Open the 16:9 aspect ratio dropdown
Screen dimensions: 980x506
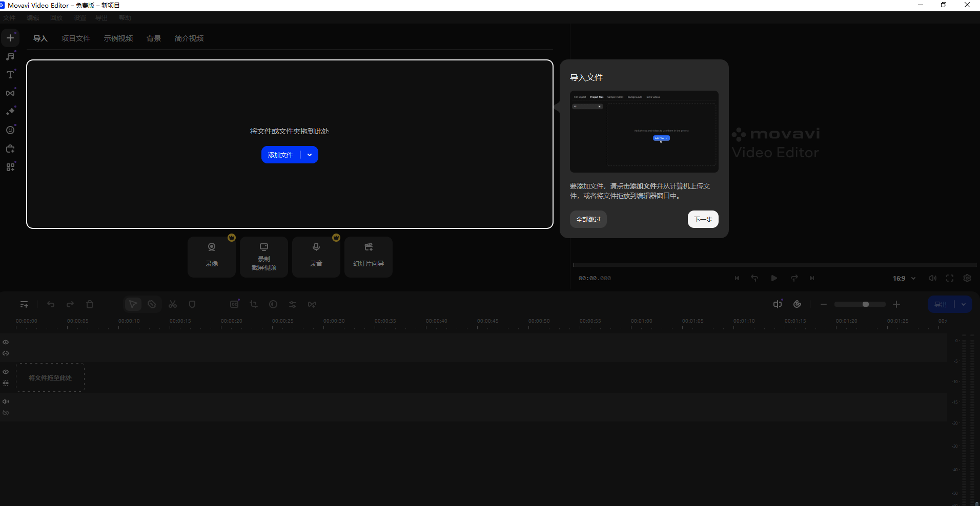tap(904, 278)
